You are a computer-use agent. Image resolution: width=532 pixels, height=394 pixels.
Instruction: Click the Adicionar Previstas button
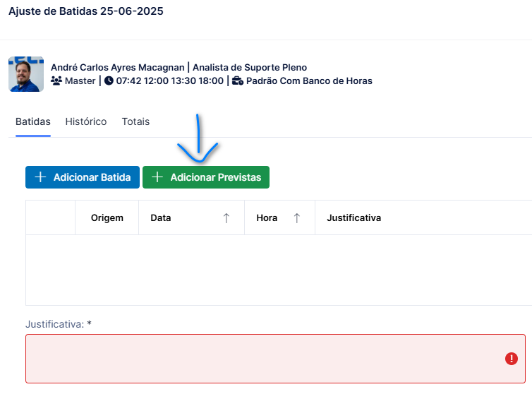click(x=206, y=177)
